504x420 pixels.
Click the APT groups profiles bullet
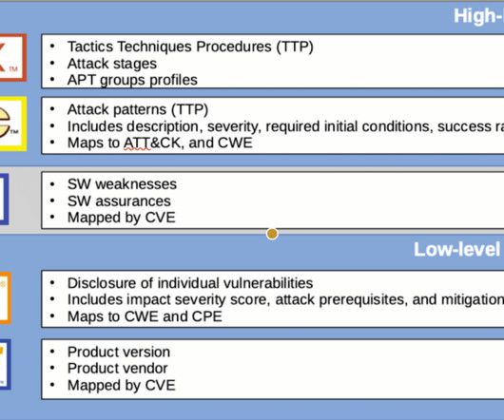coord(132,80)
